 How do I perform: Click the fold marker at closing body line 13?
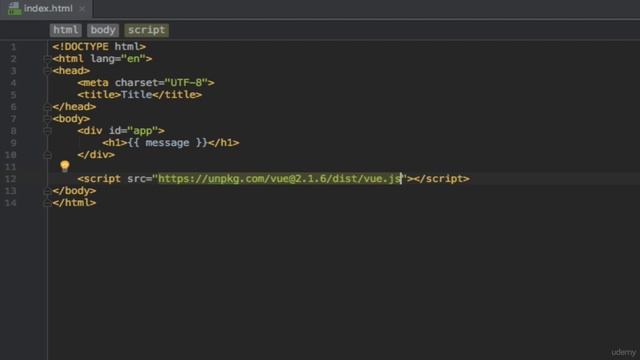pos(47,191)
